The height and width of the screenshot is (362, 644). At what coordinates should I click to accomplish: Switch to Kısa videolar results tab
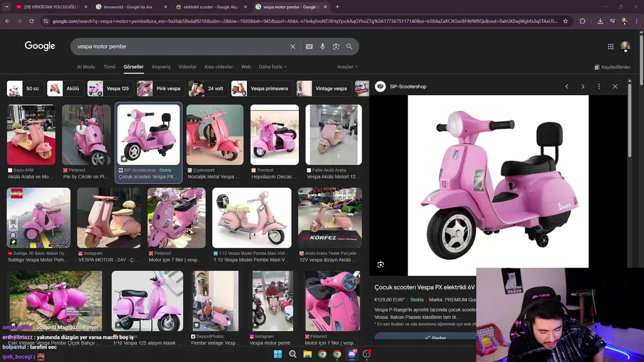tap(219, 67)
